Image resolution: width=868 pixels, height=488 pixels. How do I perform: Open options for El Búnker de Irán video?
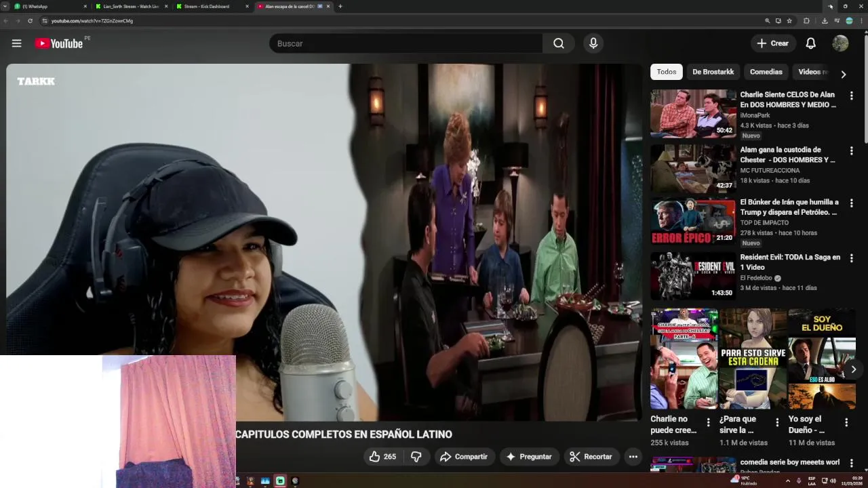[852, 203]
